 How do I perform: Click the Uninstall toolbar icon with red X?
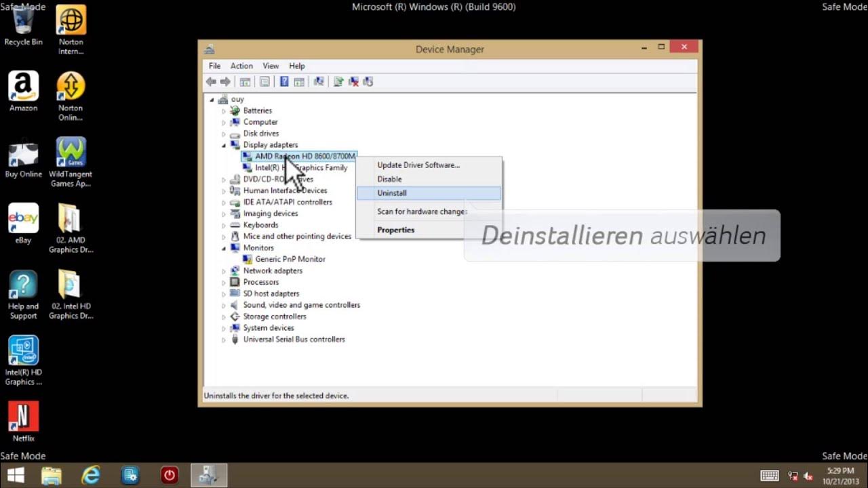[353, 82]
